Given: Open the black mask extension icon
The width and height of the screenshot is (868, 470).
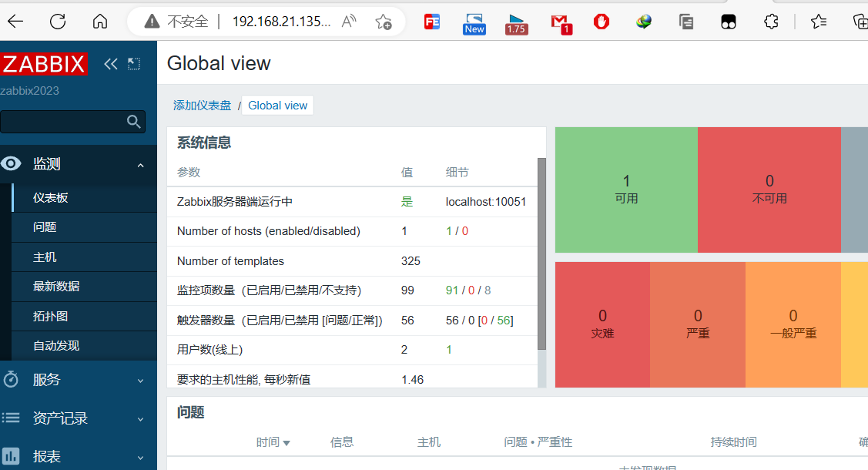Looking at the screenshot, I should tap(729, 22).
